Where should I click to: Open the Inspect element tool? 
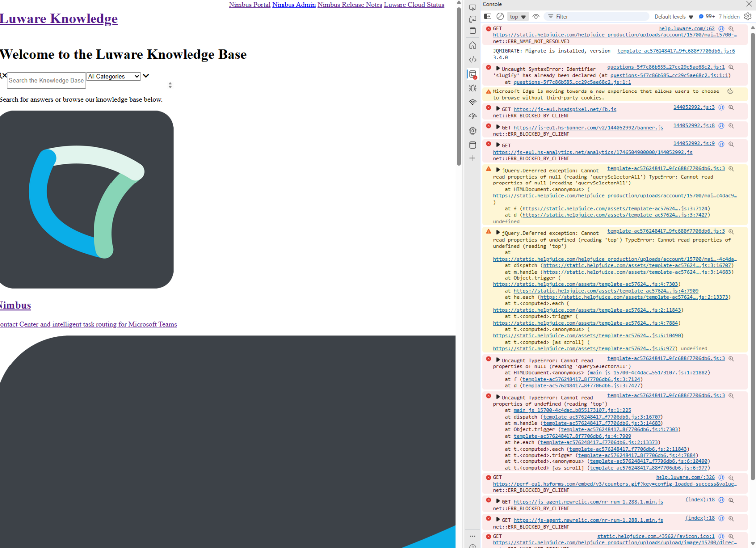coord(472,8)
